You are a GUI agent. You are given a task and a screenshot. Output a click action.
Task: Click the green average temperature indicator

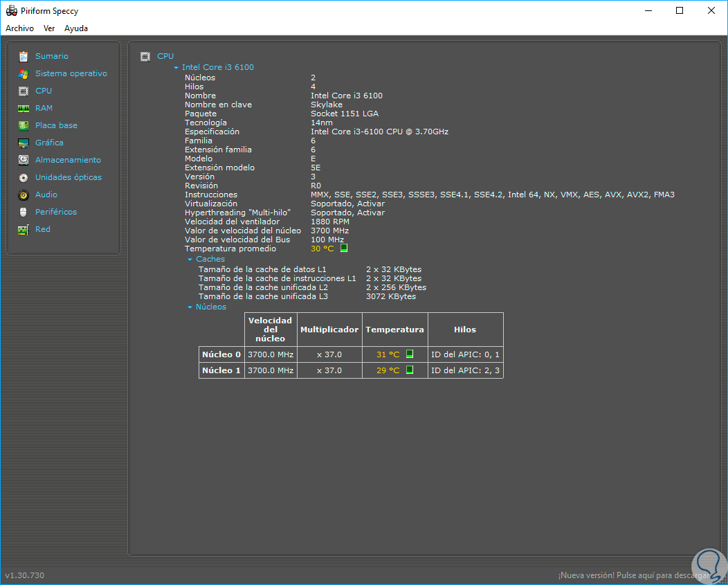pos(344,248)
